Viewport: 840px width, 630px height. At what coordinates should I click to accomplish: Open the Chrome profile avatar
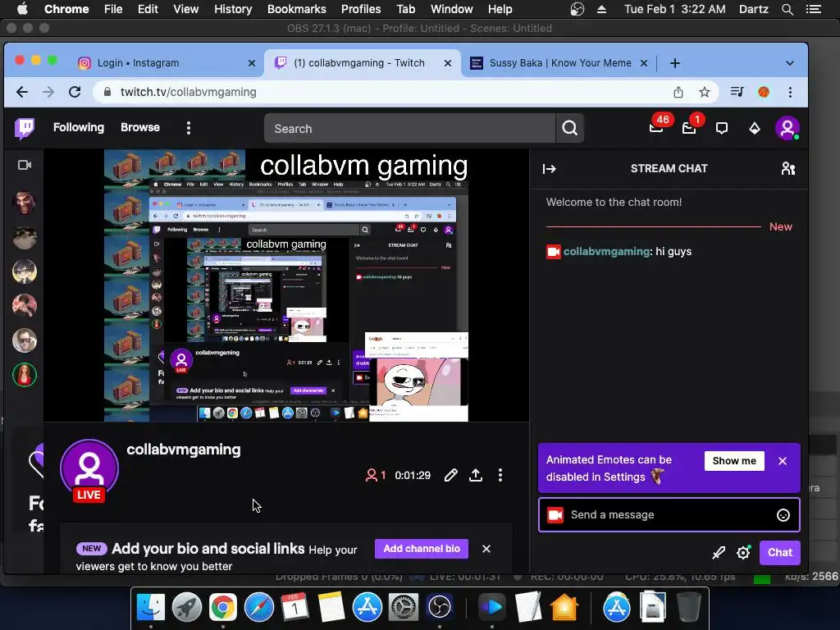click(x=764, y=92)
